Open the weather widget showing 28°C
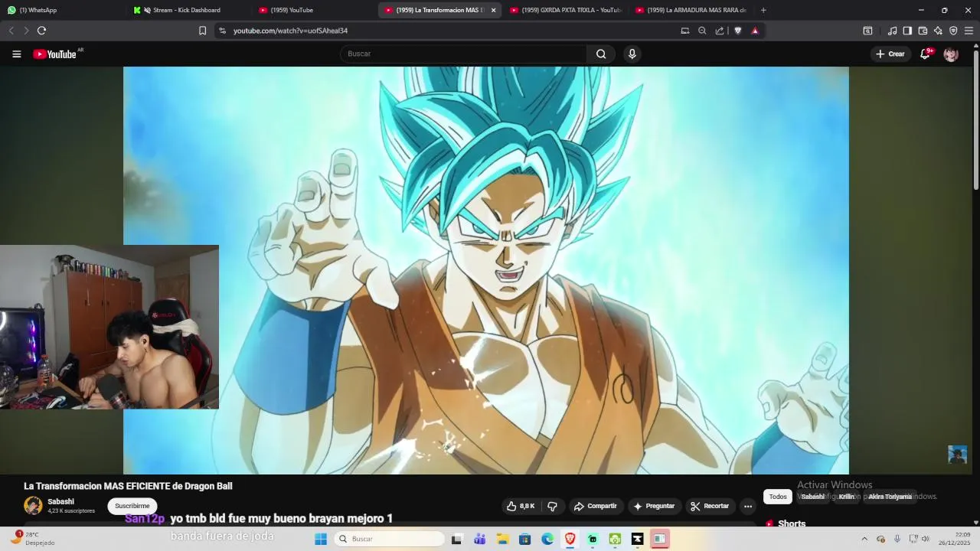980x551 pixels. 34,539
